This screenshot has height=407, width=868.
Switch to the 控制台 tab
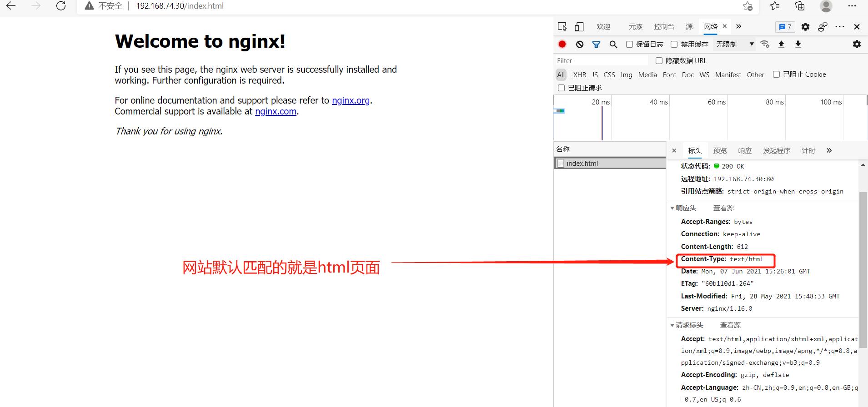coord(664,27)
